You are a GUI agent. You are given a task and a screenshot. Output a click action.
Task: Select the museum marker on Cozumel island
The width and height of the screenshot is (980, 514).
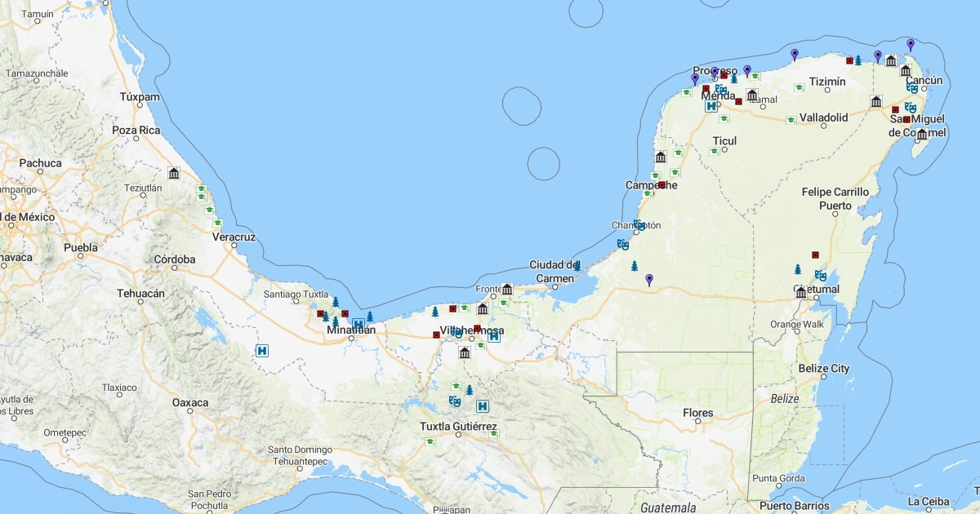click(x=922, y=134)
